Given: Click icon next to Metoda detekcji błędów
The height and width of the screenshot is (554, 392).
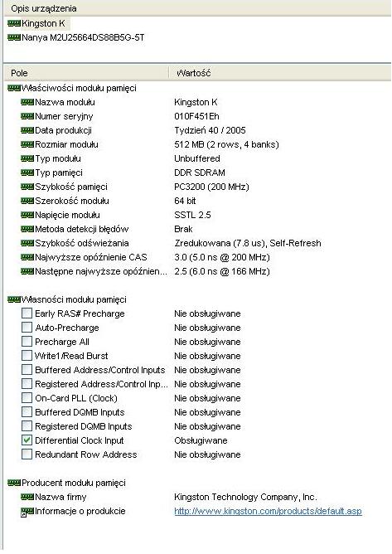Looking at the screenshot, I should click(27, 229).
